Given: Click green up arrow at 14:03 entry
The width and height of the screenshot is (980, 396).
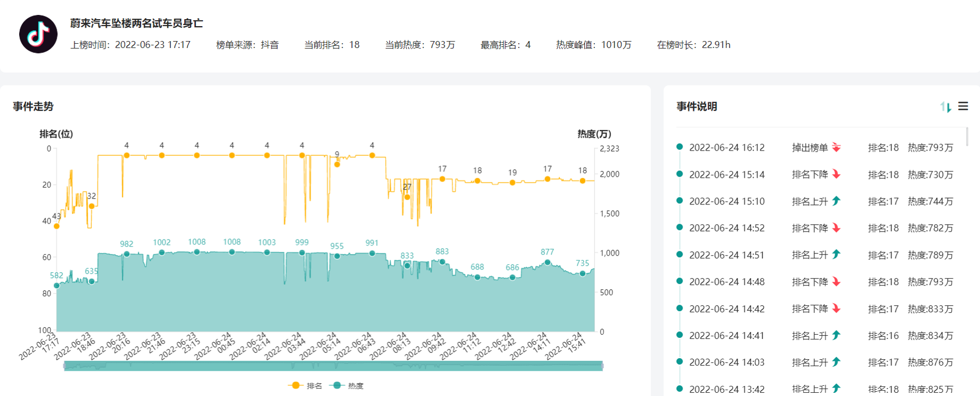Looking at the screenshot, I should 836,362.
